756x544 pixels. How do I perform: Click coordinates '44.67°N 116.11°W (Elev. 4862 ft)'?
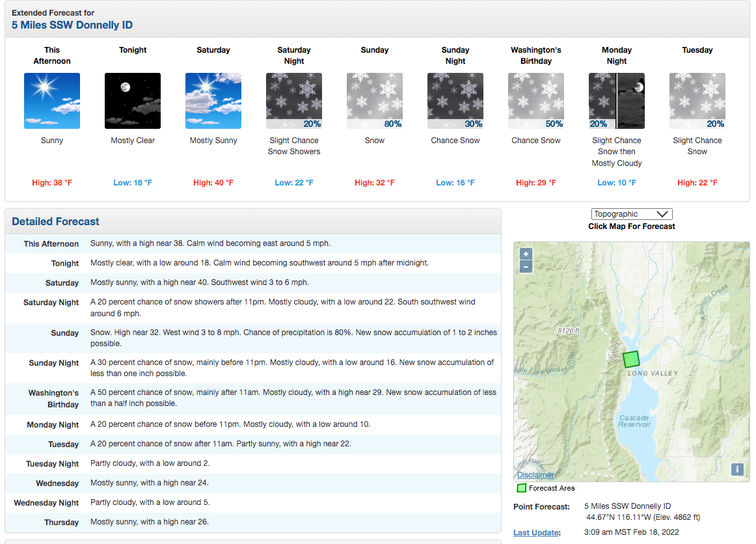click(643, 517)
